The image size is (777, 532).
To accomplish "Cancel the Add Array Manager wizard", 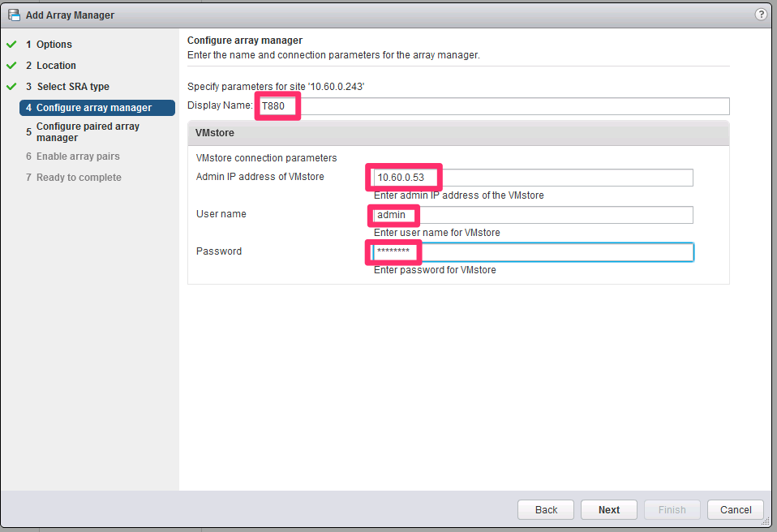I will point(735,510).
